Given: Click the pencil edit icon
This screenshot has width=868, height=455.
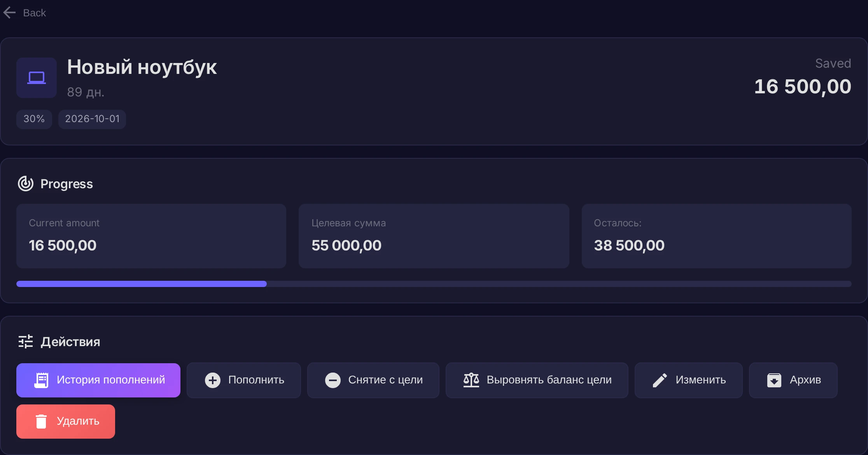Looking at the screenshot, I should click(x=660, y=380).
